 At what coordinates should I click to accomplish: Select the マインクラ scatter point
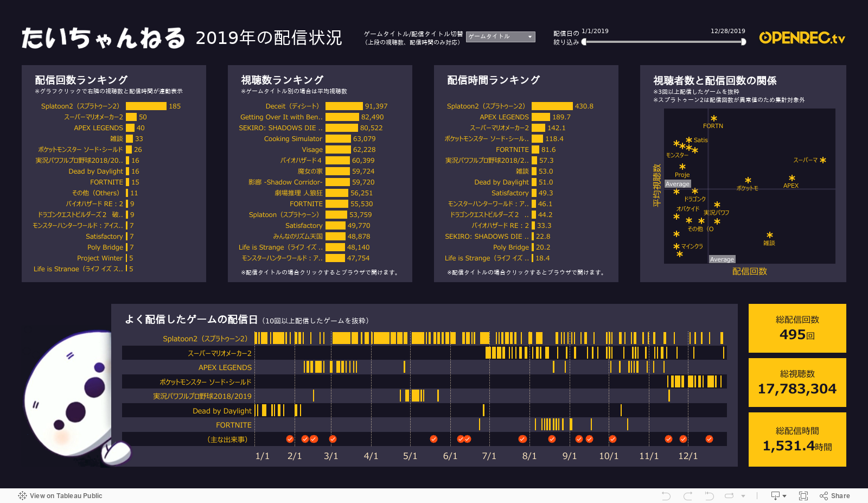676,246
